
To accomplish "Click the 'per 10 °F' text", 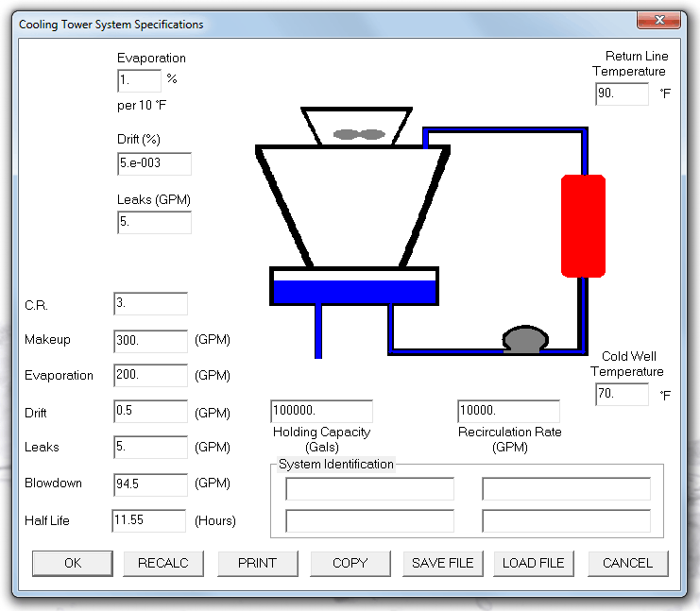I will [x=142, y=106].
